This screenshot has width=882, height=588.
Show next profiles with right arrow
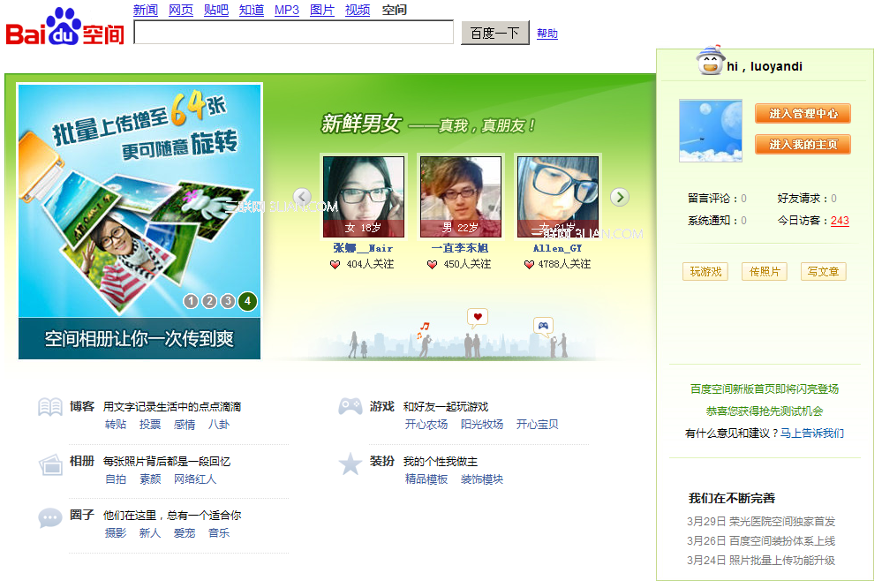[620, 197]
